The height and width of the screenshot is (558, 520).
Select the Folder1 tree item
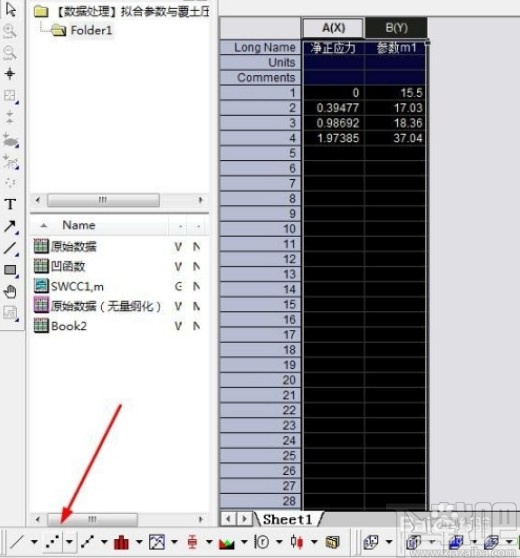(91, 30)
